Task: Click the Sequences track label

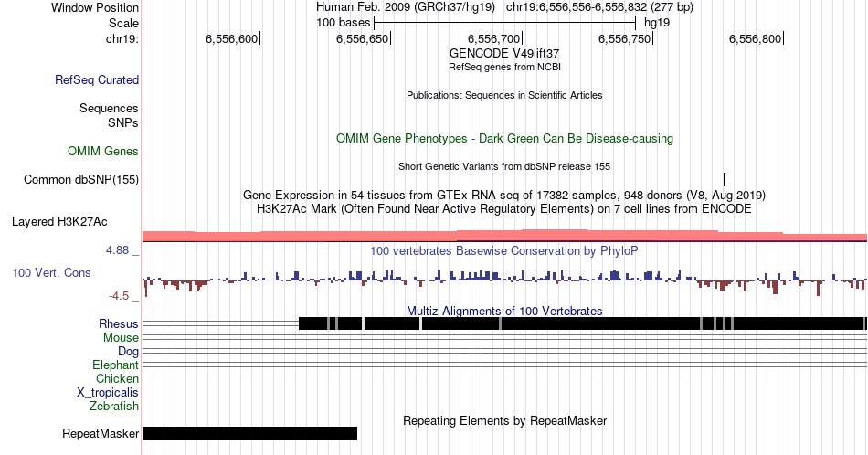Action: (109, 108)
